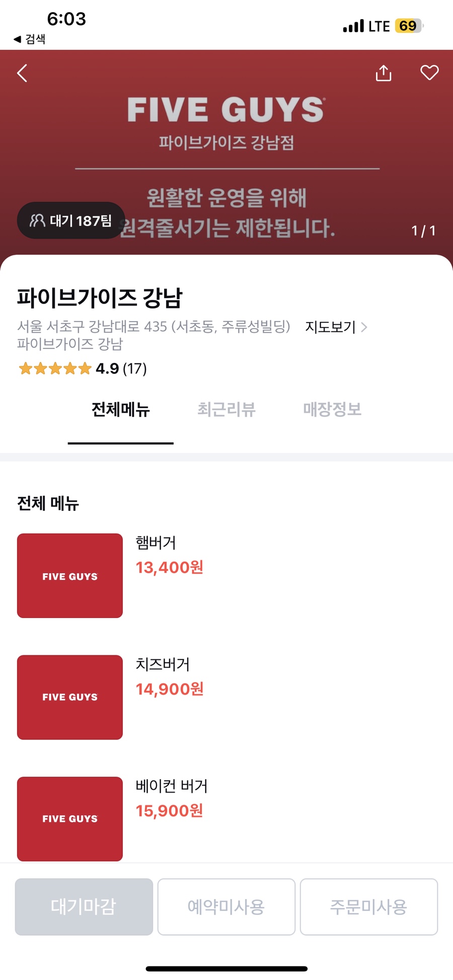Tap the 베이컨 버거 menu thumbnail
Viewport: 453px width, 980px height.
70,818
